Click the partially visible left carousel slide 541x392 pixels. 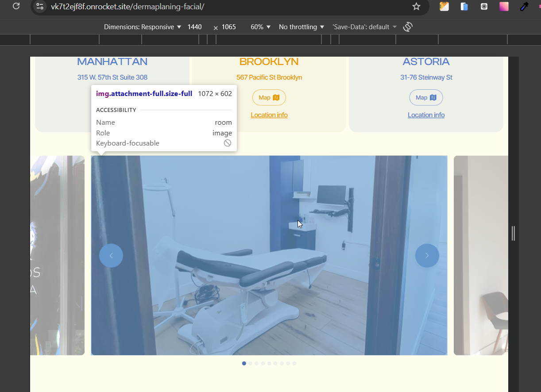pyautogui.click(x=57, y=255)
